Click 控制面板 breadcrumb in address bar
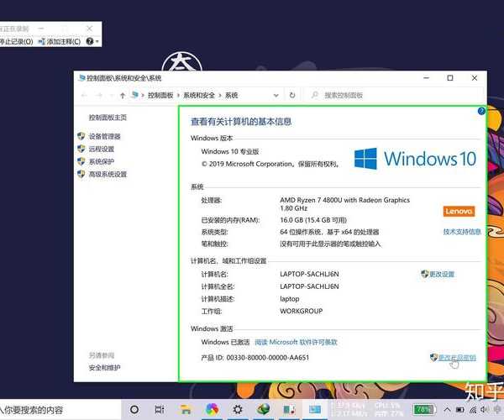 tap(160, 96)
